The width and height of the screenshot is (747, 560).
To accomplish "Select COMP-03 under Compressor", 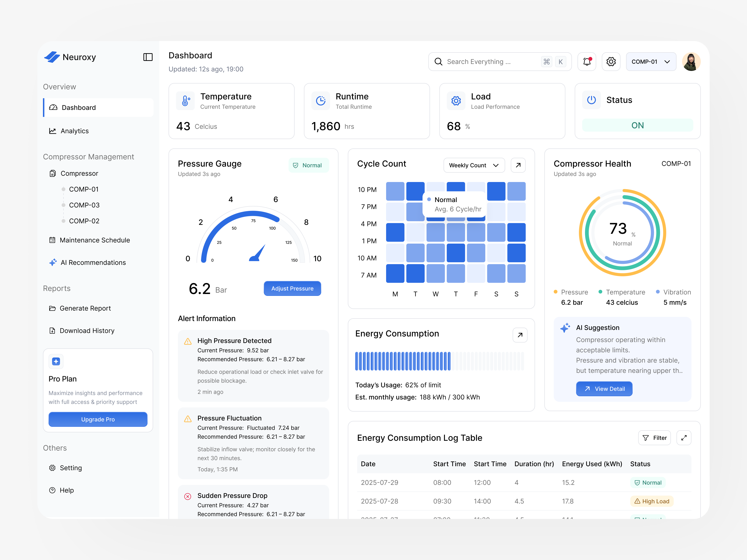I will coord(84,205).
